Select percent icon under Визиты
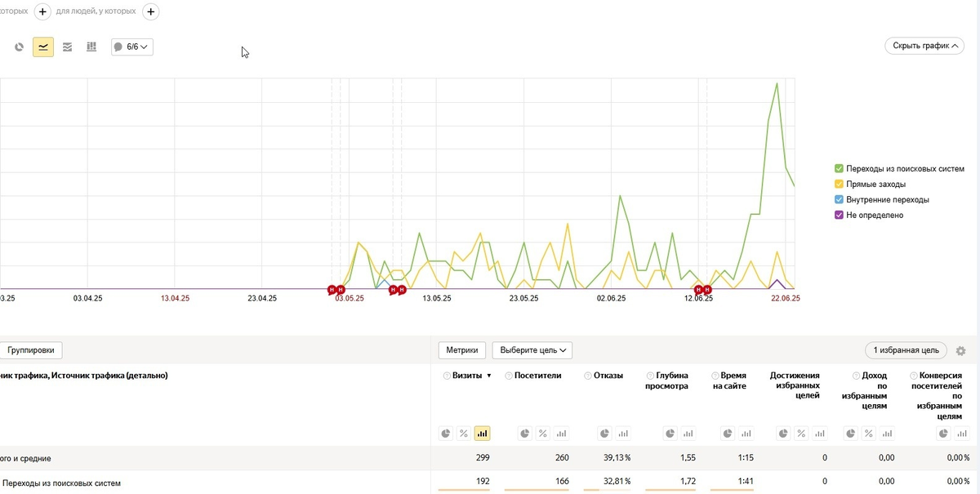 click(464, 434)
